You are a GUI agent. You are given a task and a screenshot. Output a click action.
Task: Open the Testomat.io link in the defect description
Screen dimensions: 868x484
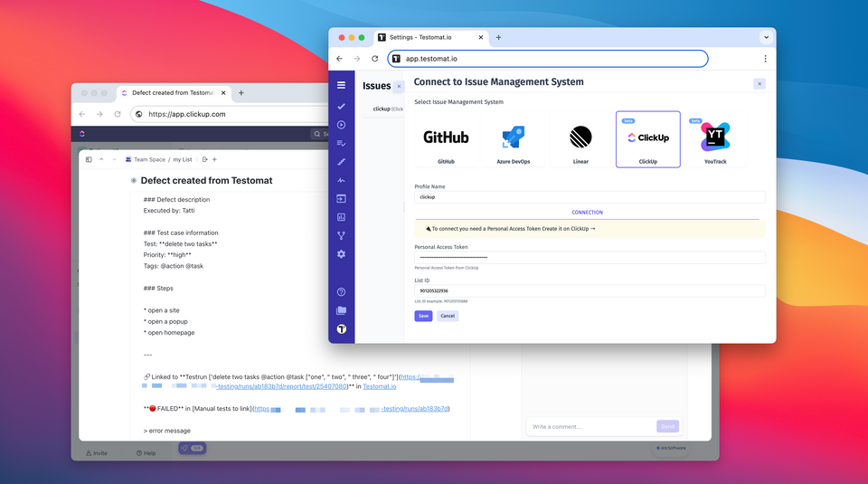pyautogui.click(x=379, y=386)
